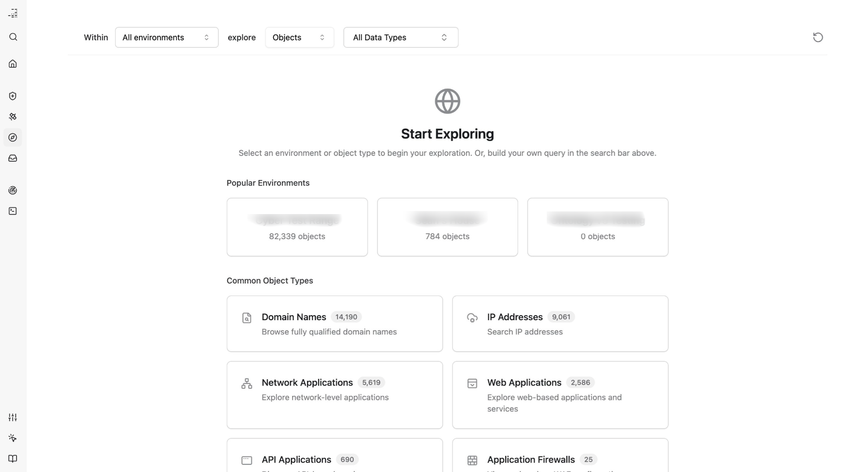868x472 pixels.
Task: Click the book documentation sidebar icon
Action: pyautogui.click(x=13, y=459)
